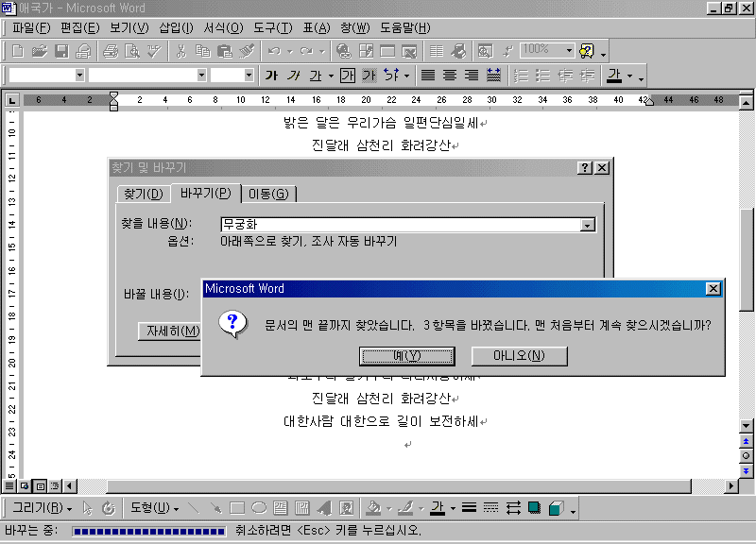This screenshot has height=544, width=756.
Task: Insert WordArt from the drawing toolbar
Action: click(324, 508)
